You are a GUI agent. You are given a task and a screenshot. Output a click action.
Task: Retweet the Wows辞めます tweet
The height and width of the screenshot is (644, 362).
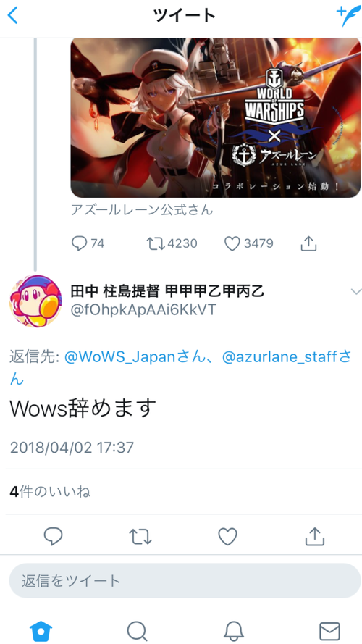[x=140, y=536]
